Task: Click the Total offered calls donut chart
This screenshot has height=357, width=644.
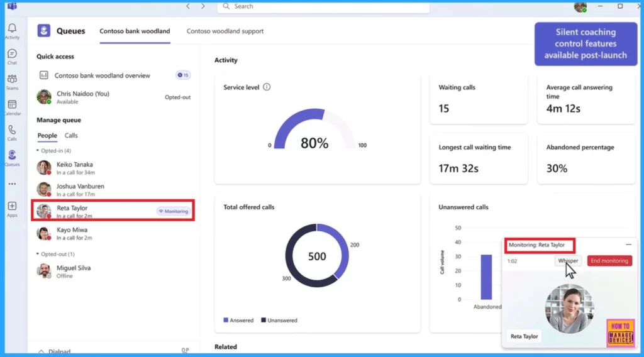Action: click(317, 256)
